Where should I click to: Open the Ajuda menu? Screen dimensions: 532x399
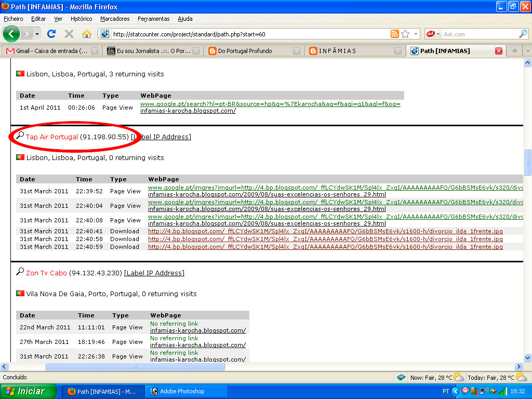(185, 19)
